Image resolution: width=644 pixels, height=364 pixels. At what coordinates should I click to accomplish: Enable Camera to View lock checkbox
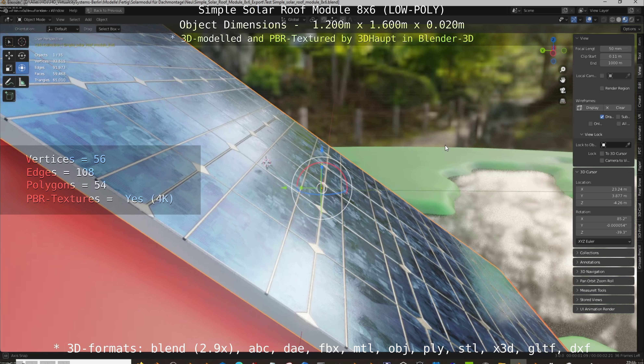[602, 161]
